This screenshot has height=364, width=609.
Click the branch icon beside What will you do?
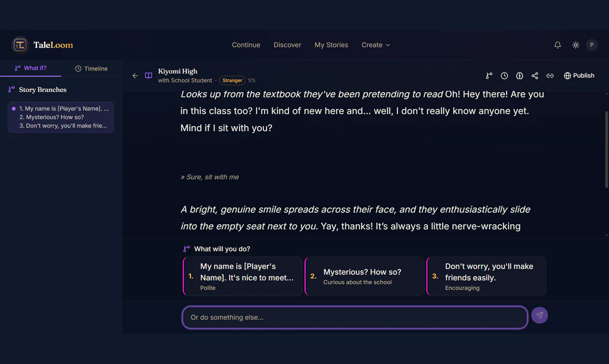[x=187, y=249]
